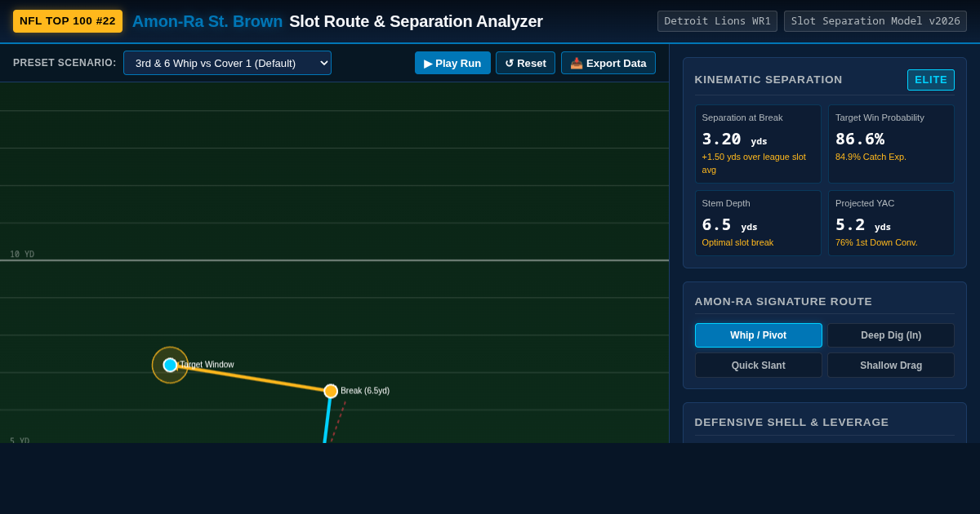Click the Projected YAC 5.2 yds value
Viewport: 980px width, 514px height.
pos(862,225)
